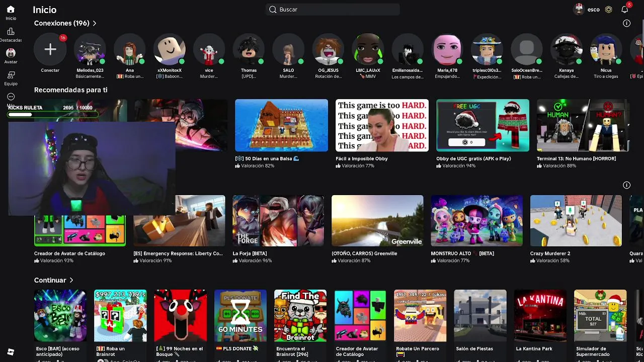
Task: Click the Conectar plus icon
Action: coord(50,49)
